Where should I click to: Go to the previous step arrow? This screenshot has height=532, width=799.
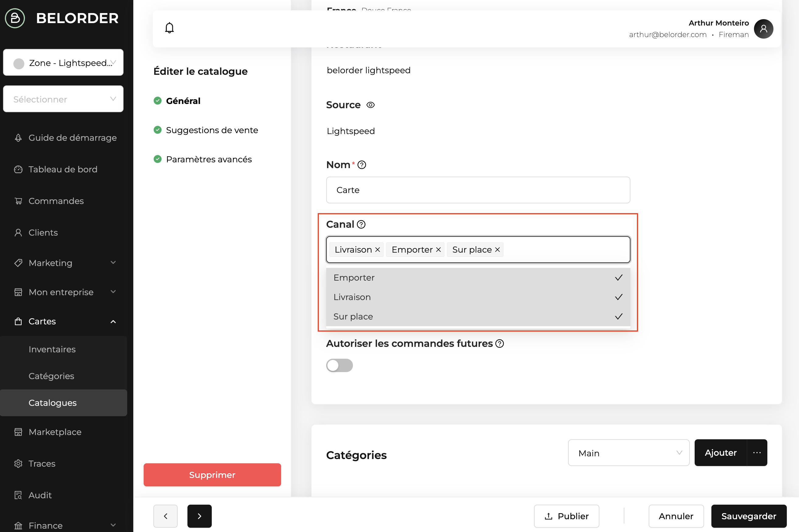166,516
